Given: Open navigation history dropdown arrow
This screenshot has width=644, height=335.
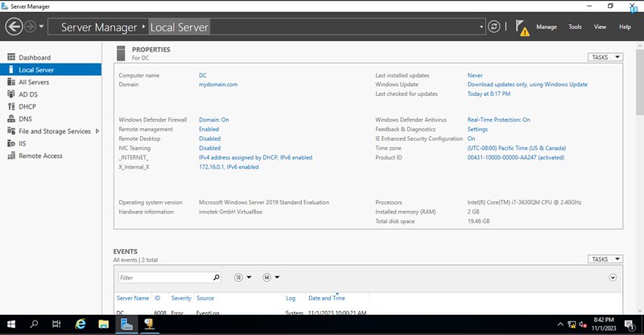Looking at the screenshot, I should click(41, 27).
